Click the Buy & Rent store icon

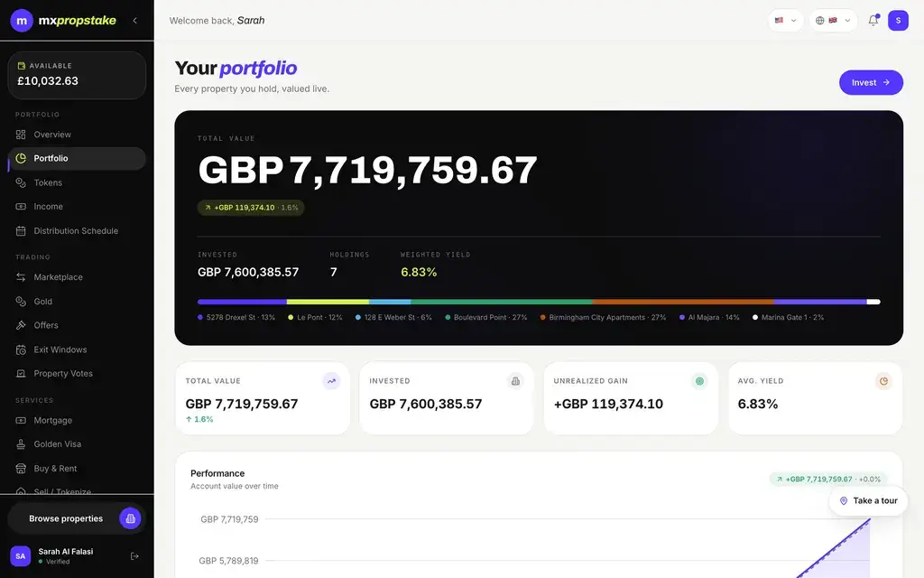click(x=21, y=469)
